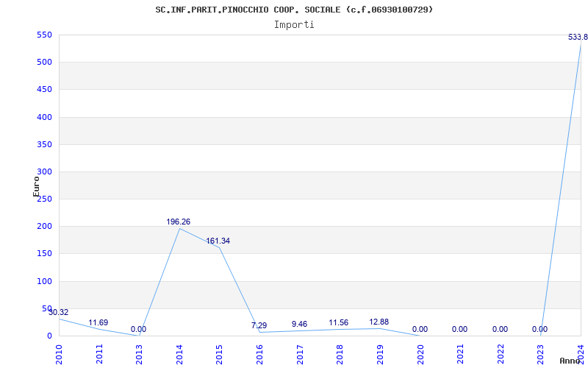Select year 2024 on the x-axis
The height and width of the screenshot is (368, 588).
click(581, 354)
